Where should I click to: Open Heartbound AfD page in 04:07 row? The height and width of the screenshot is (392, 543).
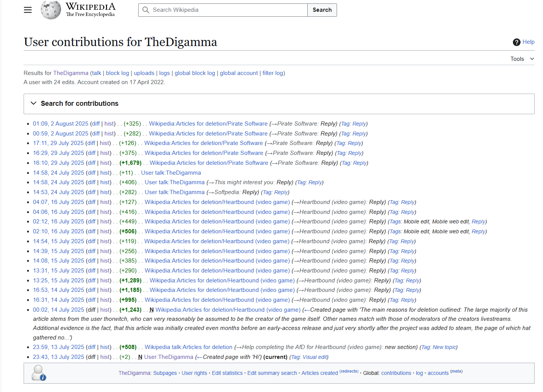pos(217,202)
